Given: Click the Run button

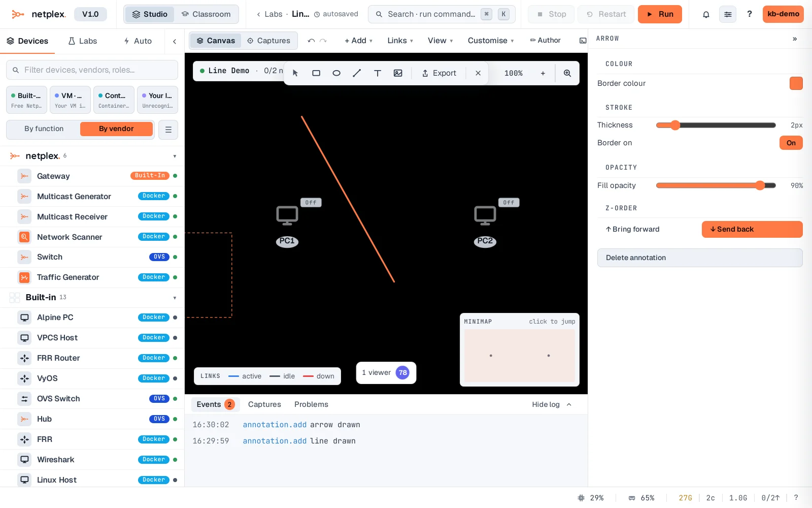Looking at the screenshot, I should [x=660, y=14].
